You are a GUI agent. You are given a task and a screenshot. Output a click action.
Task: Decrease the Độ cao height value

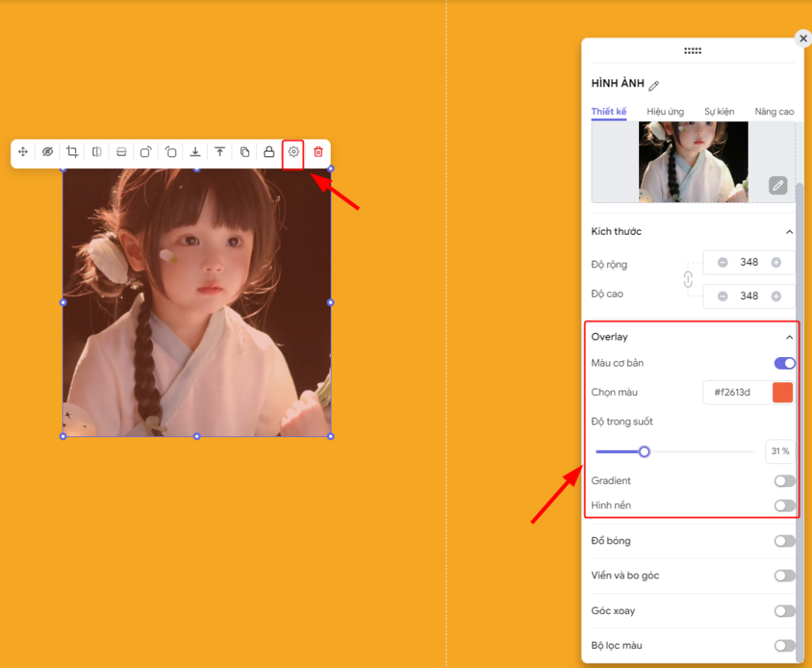tap(722, 296)
